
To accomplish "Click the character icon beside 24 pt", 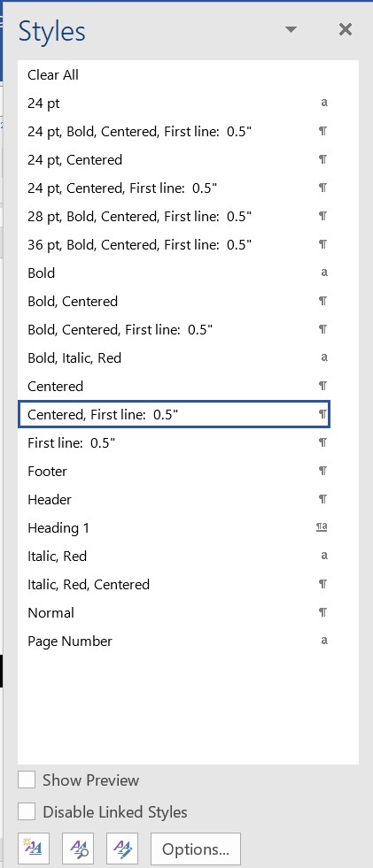I will (x=324, y=103).
